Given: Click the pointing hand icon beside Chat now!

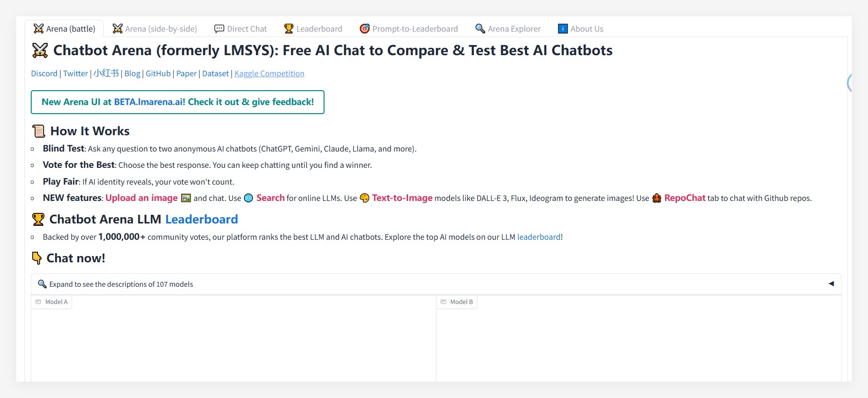Looking at the screenshot, I should pyautogui.click(x=37, y=258).
